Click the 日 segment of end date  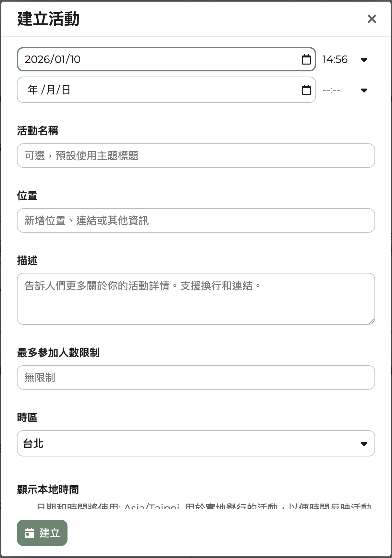point(66,90)
